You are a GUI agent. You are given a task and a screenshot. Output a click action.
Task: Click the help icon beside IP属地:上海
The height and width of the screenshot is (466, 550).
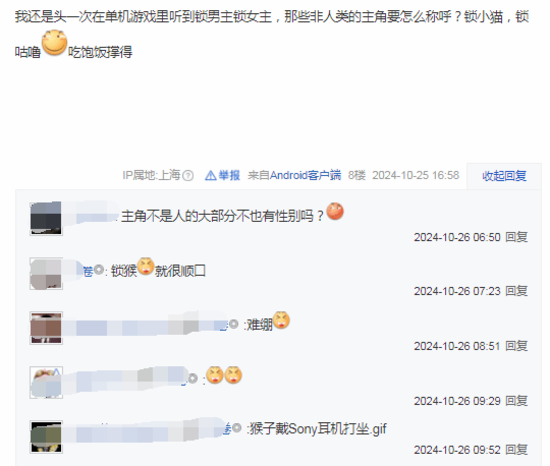[x=188, y=175]
